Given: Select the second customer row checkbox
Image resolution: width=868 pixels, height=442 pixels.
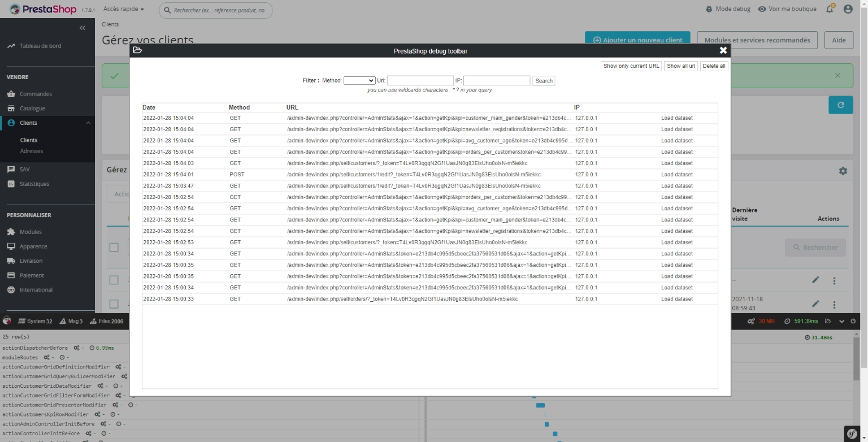Looking at the screenshot, I should pyautogui.click(x=114, y=304).
